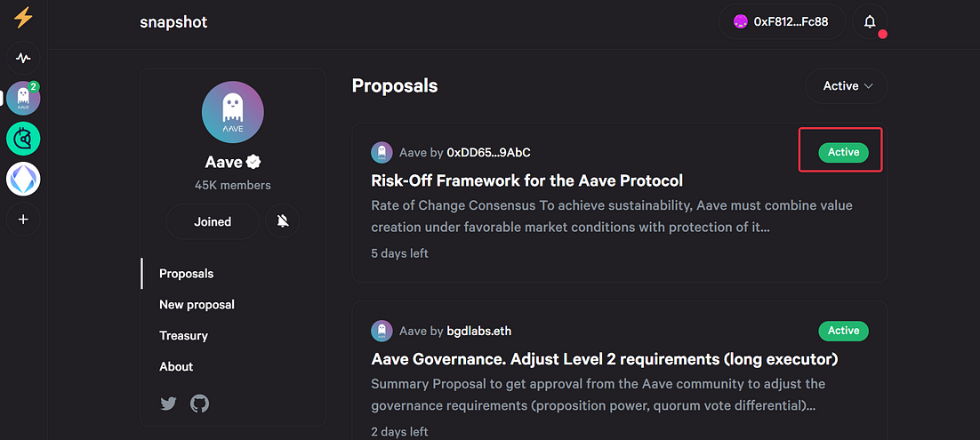This screenshot has width=980, height=440.
Task: Open the notifications bell in header
Action: (x=870, y=22)
